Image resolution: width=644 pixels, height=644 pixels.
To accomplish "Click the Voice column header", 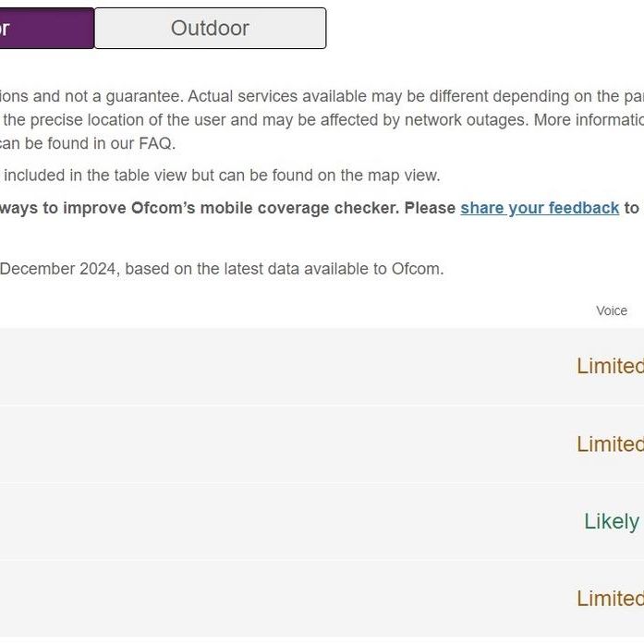I will 612,310.
